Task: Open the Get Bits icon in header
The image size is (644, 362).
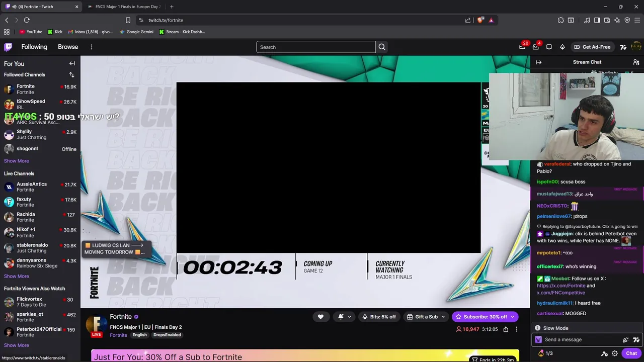Action: (562, 47)
